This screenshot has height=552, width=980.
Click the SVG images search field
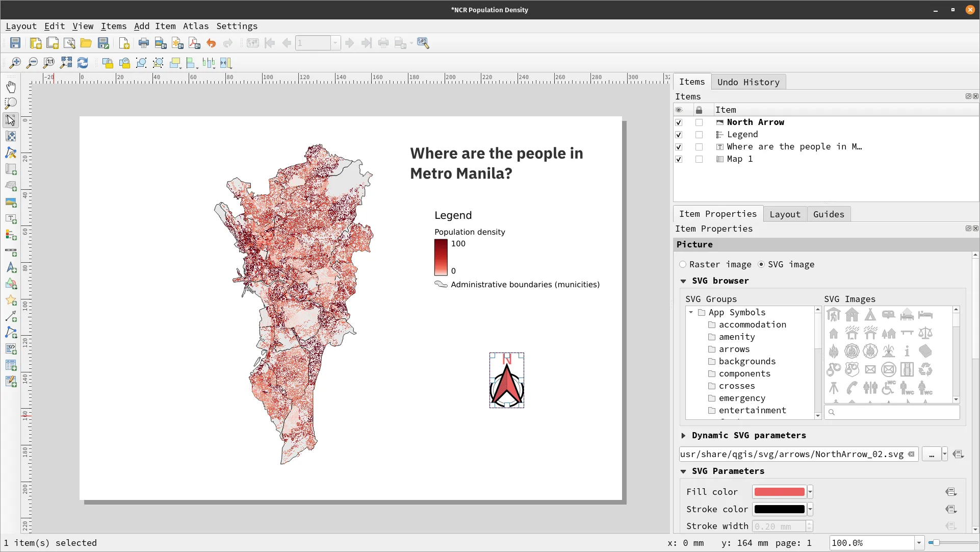[x=892, y=412]
